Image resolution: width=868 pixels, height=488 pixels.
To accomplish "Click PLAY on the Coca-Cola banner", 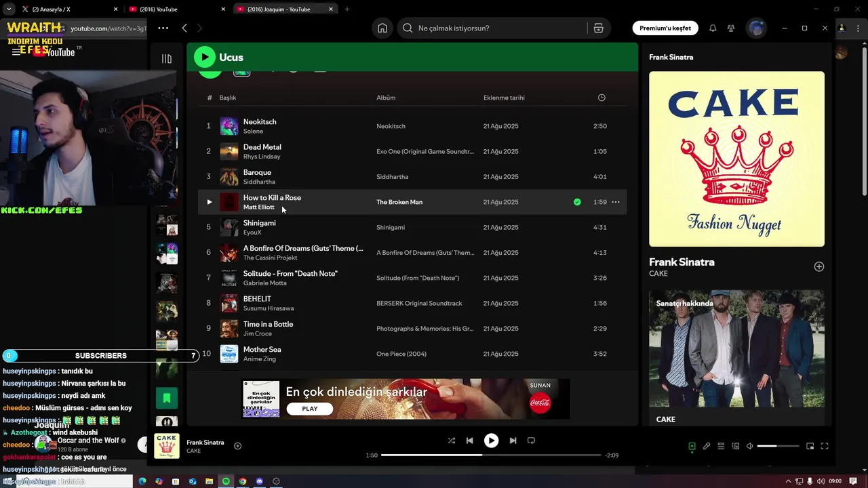I will (310, 409).
